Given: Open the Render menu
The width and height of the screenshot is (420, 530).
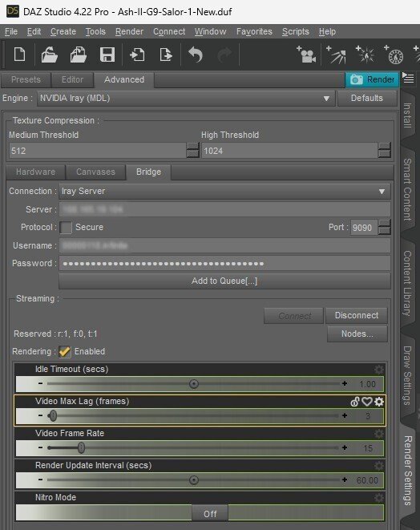Looking at the screenshot, I should pyautogui.click(x=129, y=32).
